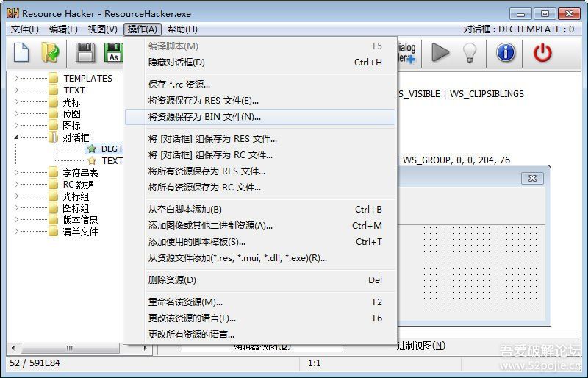588x378 pixels.
Task: Open the 编辑(E) menu
Action: click(x=63, y=29)
